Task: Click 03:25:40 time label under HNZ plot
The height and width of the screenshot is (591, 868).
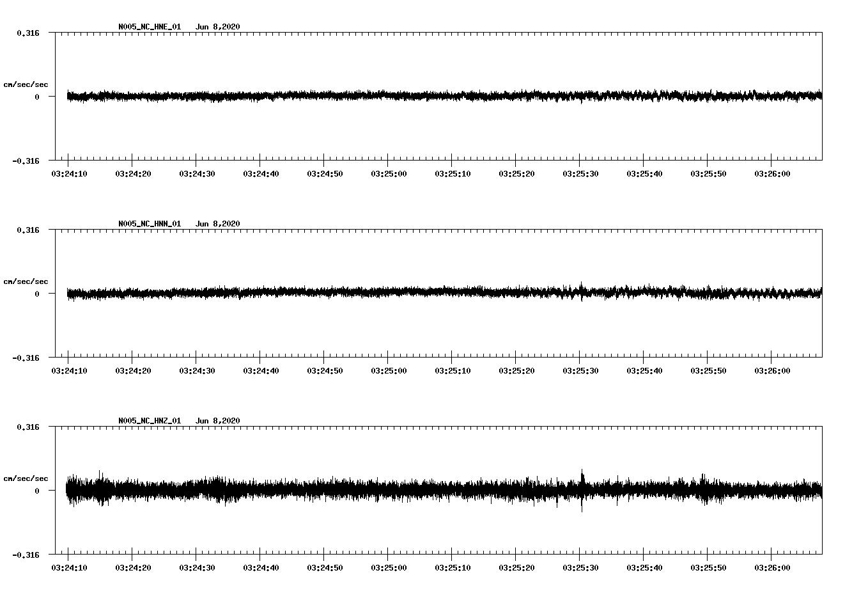Action: click(644, 568)
